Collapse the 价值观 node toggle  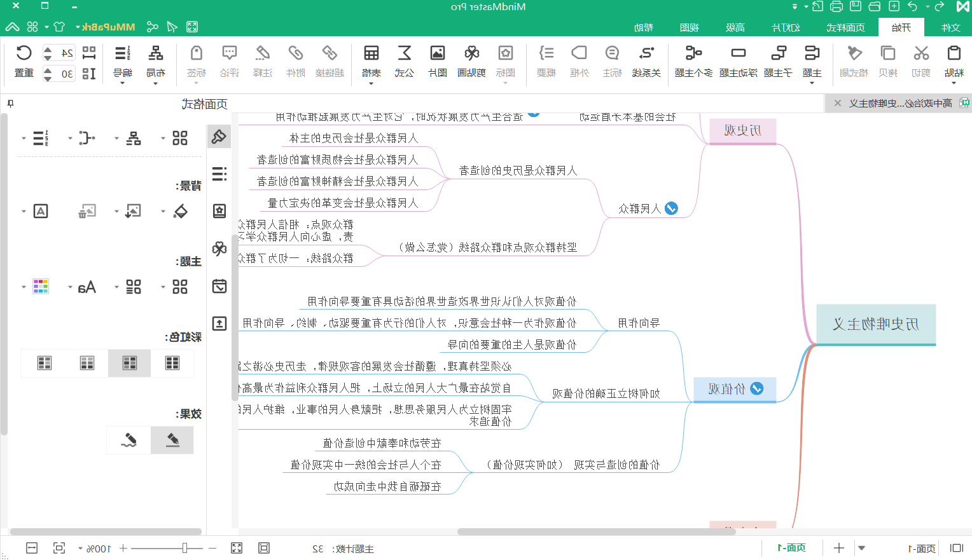757,388
